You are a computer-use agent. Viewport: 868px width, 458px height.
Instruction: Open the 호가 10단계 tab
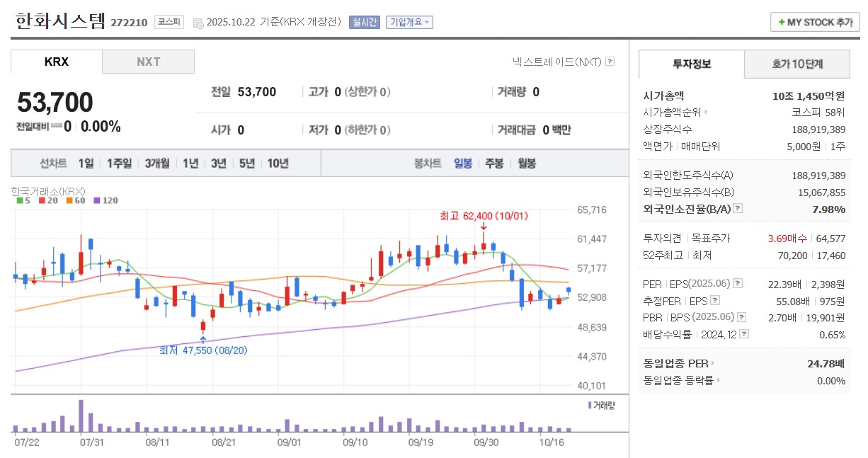797,64
